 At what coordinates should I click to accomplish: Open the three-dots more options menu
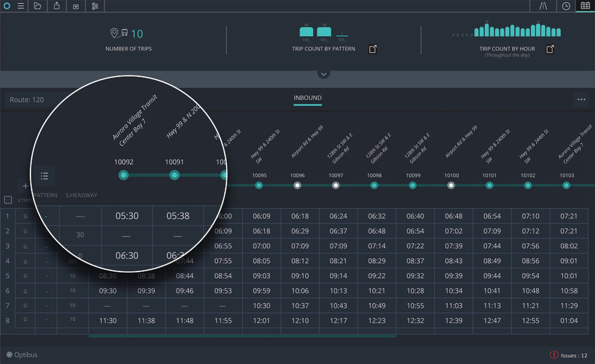[581, 100]
